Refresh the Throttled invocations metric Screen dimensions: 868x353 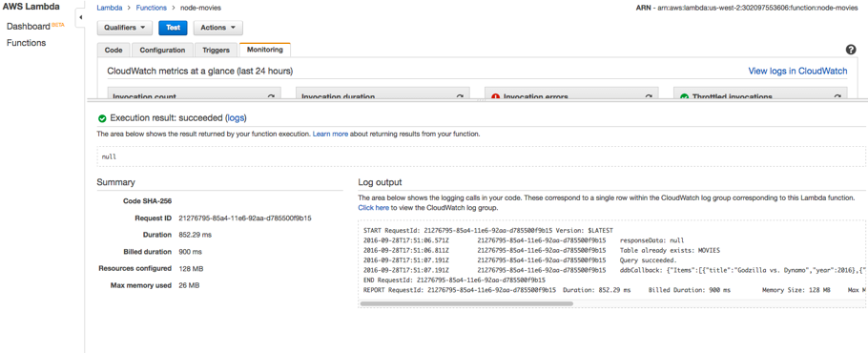837,96
